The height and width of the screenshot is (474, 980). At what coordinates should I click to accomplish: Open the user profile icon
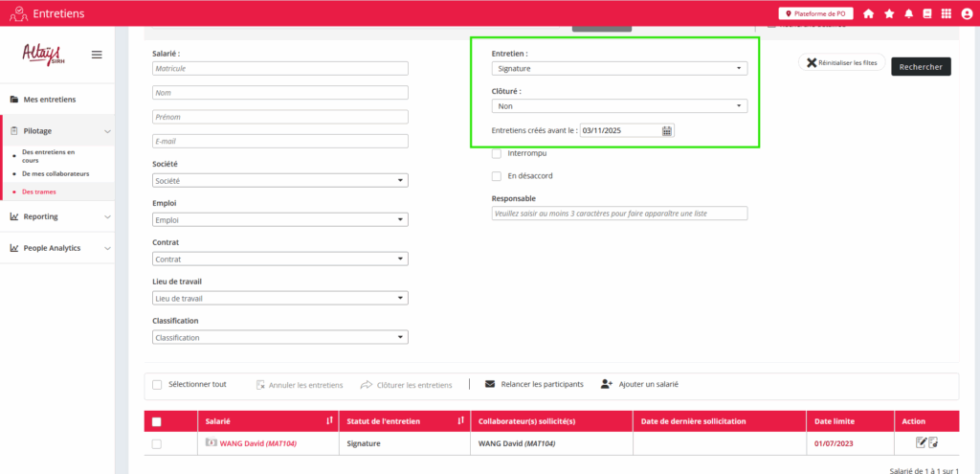967,13
